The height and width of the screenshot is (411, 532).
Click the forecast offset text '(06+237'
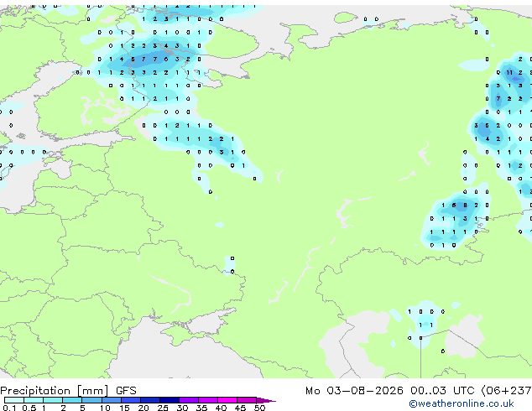pyautogui.click(x=506, y=391)
